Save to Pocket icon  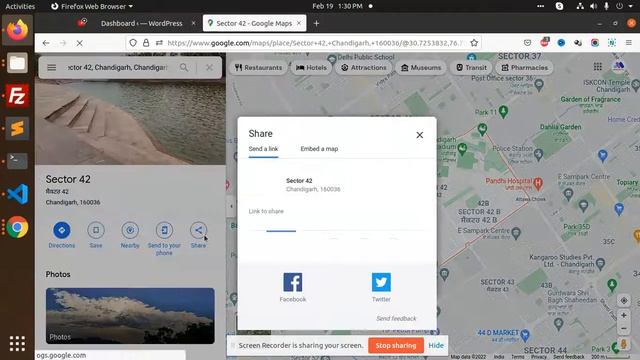(x=527, y=42)
